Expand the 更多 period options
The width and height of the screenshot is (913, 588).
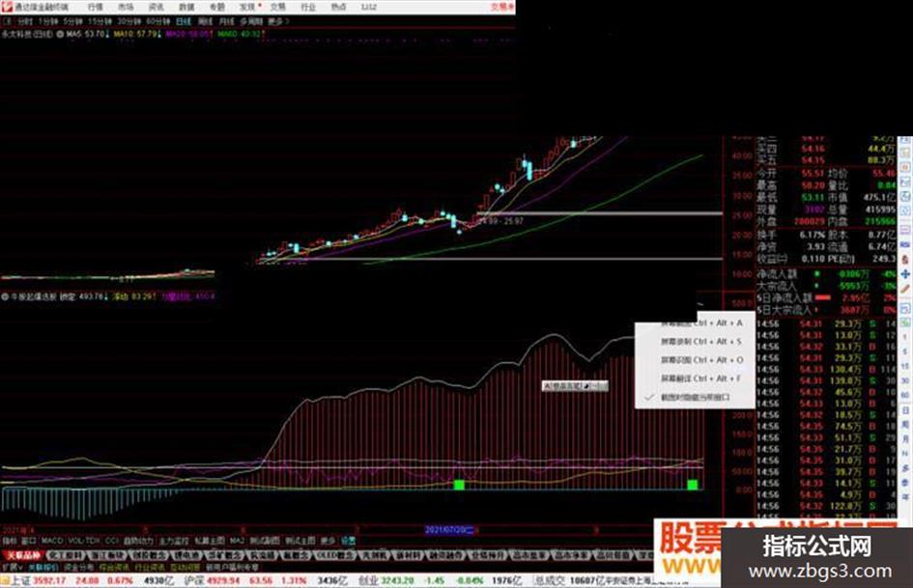(277, 21)
